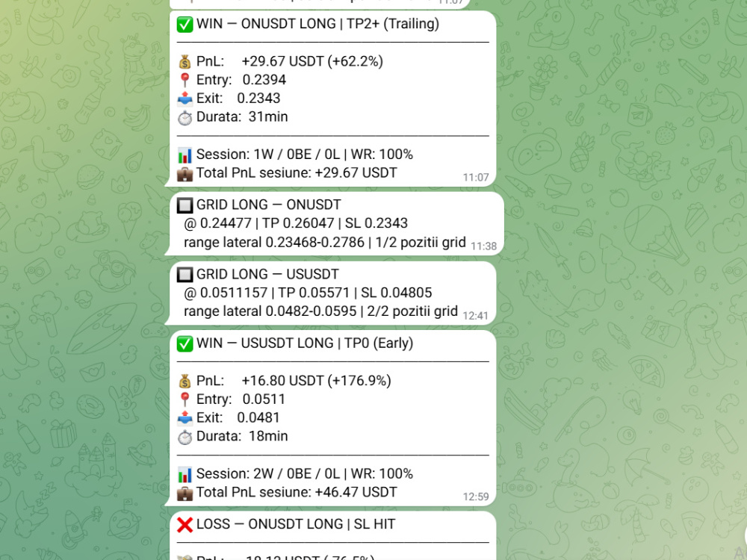The image size is (747, 560).
Task: Select the 'Entry: 0.2394' line
Action: point(241,80)
